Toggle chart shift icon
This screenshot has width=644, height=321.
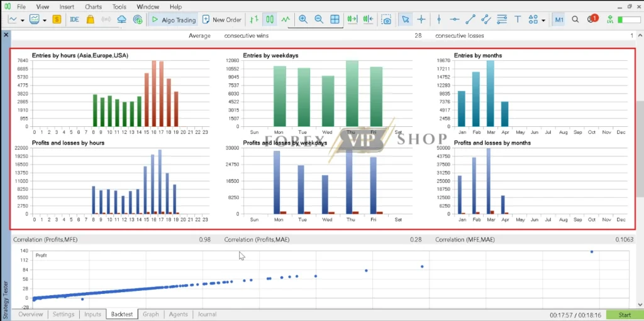[368, 19]
